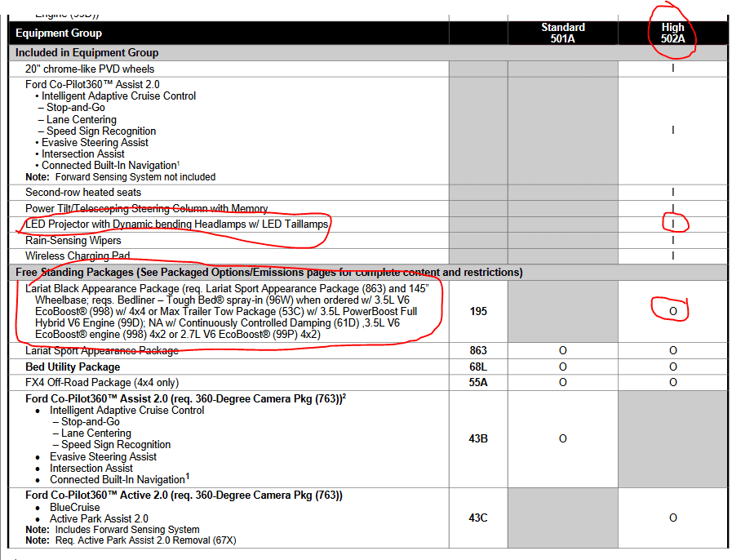Click the 'I' in 502A for Wireless Charging Pad
Image resolution: width=732 pixels, height=560 pixels.
[672, 256]
